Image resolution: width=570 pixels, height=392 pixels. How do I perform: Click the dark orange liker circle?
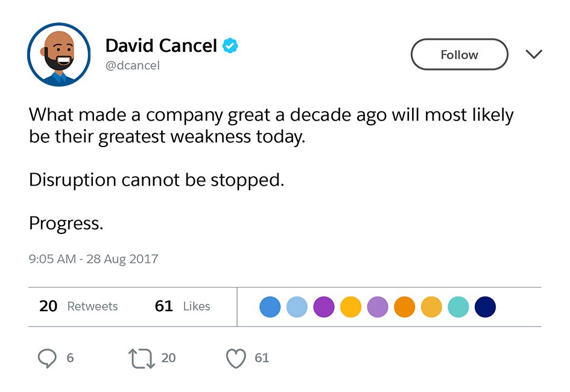(x=405, y=307)
